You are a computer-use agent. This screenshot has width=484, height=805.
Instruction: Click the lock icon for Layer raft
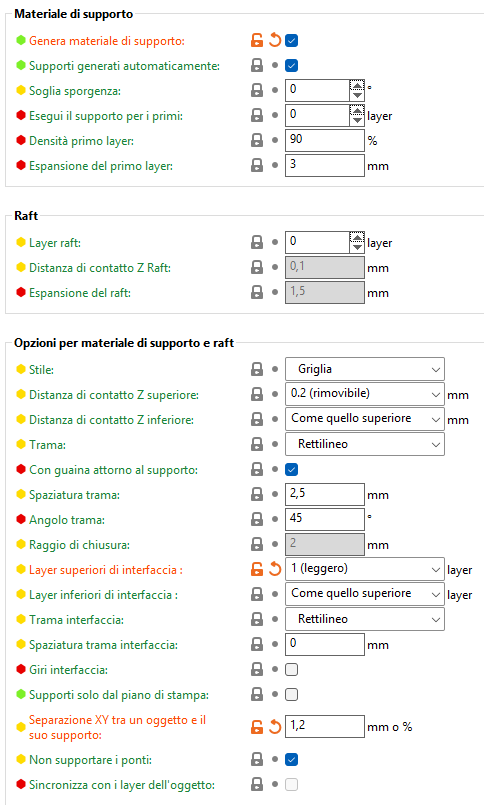(257, 242)
